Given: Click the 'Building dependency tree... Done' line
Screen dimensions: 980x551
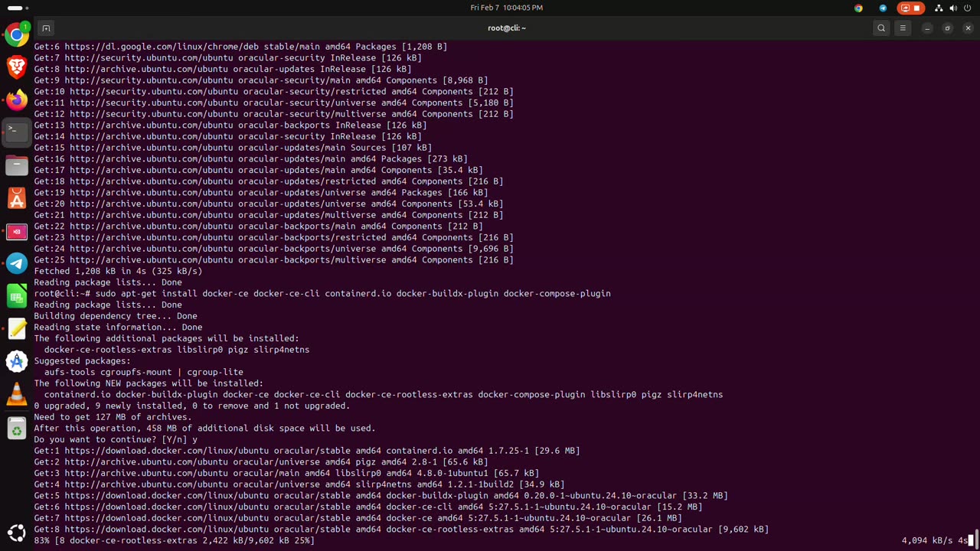Looking at the screenshot, I should [x=116, y=316].
